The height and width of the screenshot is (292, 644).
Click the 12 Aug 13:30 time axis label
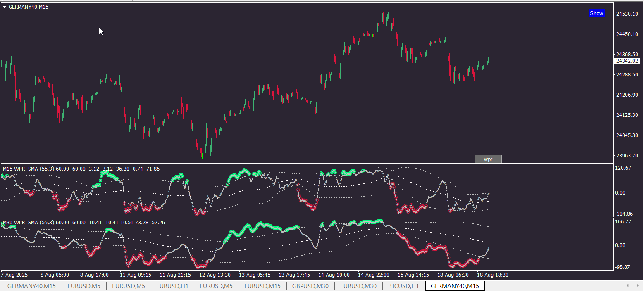215,275
